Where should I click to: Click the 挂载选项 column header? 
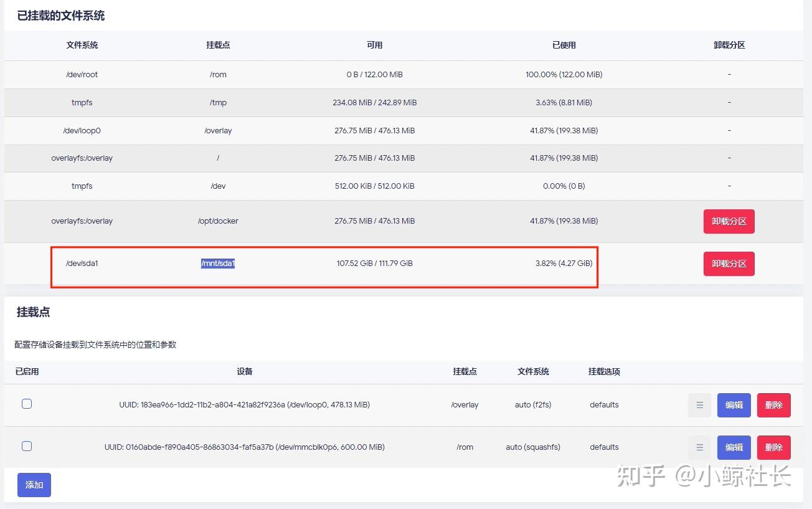point(603,371)
